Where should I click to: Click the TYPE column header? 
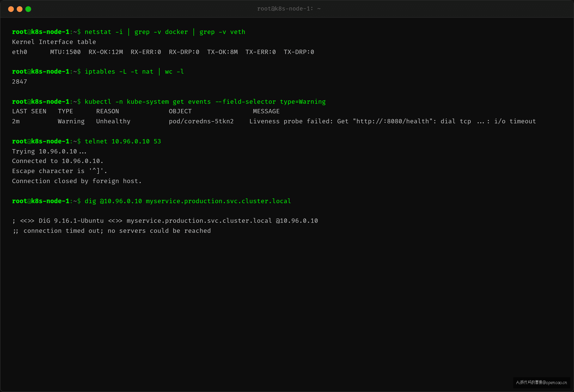coord(66,111)
